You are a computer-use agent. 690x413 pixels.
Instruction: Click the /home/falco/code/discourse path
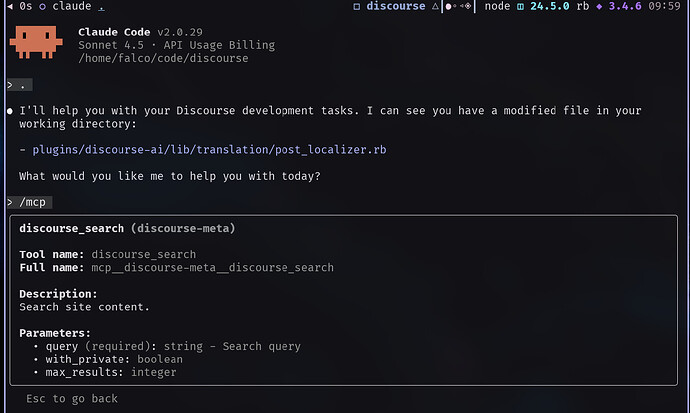(x=163, y=58)
